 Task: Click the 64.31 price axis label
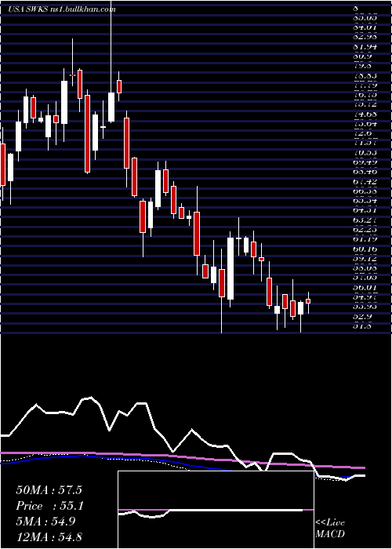(365, 210)
